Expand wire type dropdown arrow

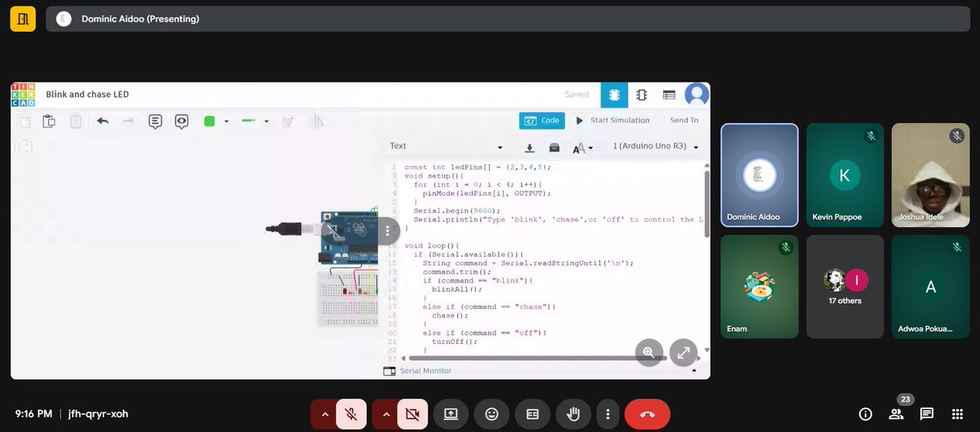(x=266, y=122)
